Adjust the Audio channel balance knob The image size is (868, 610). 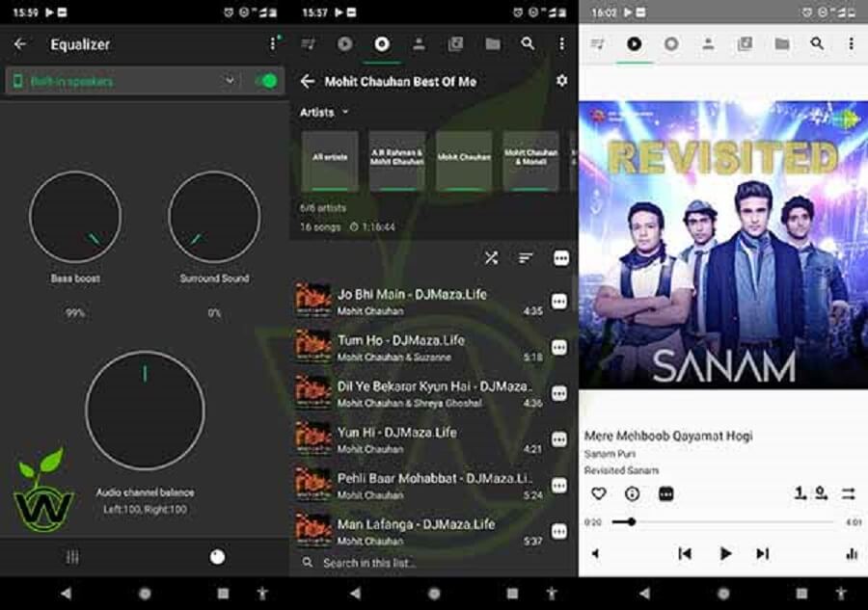point(145,411)
